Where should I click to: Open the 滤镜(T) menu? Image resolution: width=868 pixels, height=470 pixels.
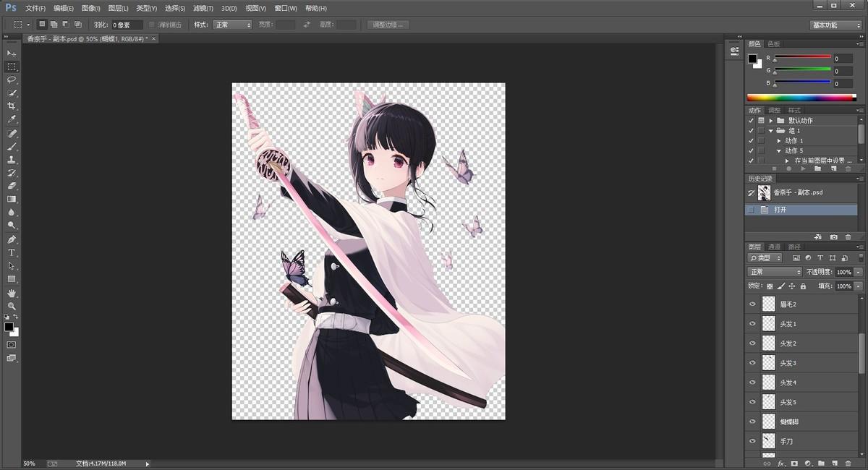pos(203,8)
